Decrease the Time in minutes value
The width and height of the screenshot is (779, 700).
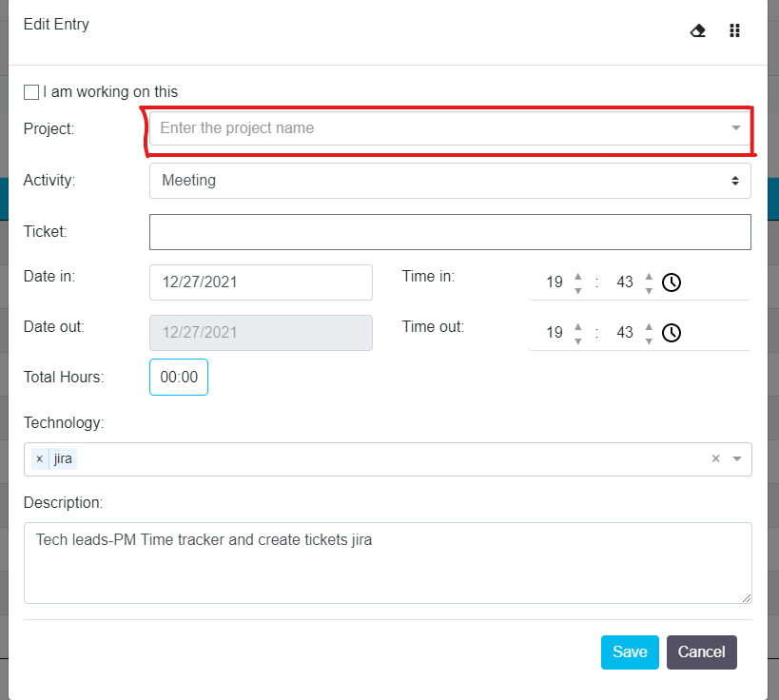(649, 291)
